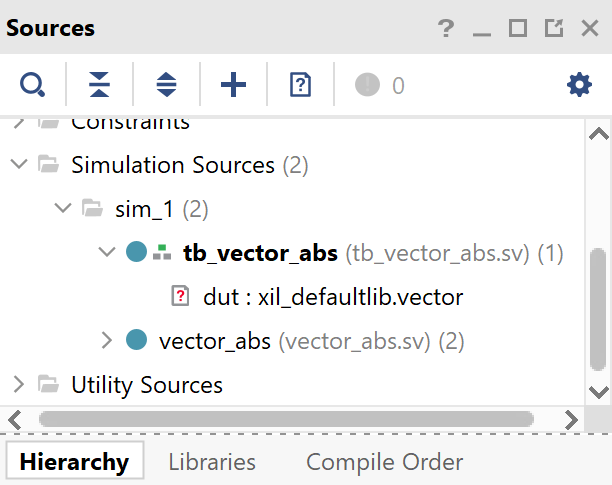Expand the Utility Sources folder
This screenshot has width=612, height=485.
[x=18, y=384]
